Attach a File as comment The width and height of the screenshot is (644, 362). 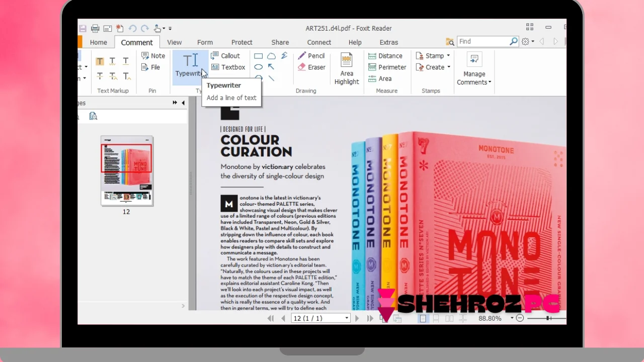pyautogui.click(x=150, y=67)
